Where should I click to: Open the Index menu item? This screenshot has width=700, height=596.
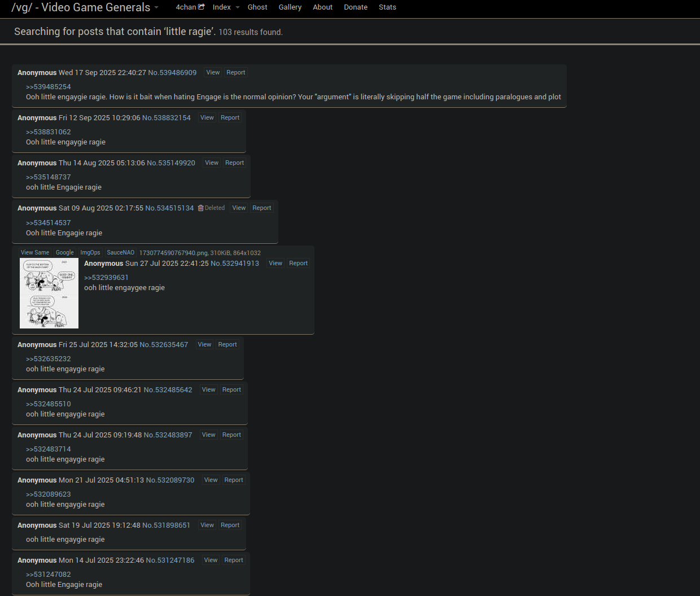[x=222, y=7]
